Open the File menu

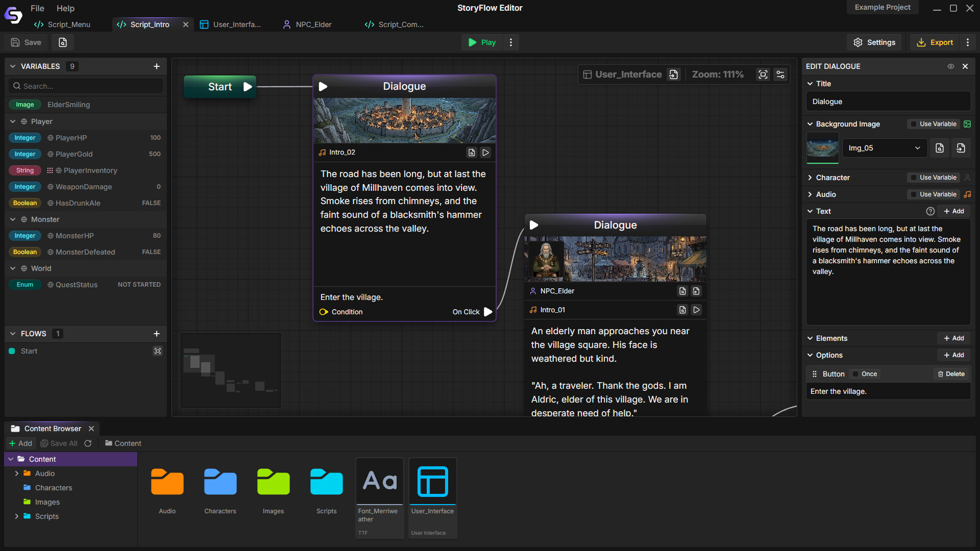37,8
